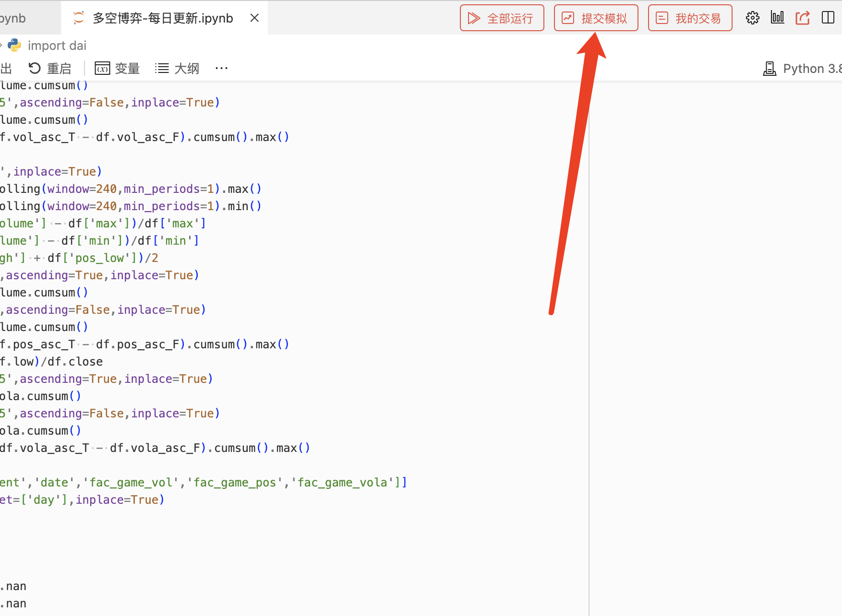Open the settings gear icon
Screen dimensions: 842x616
[752, 18]
